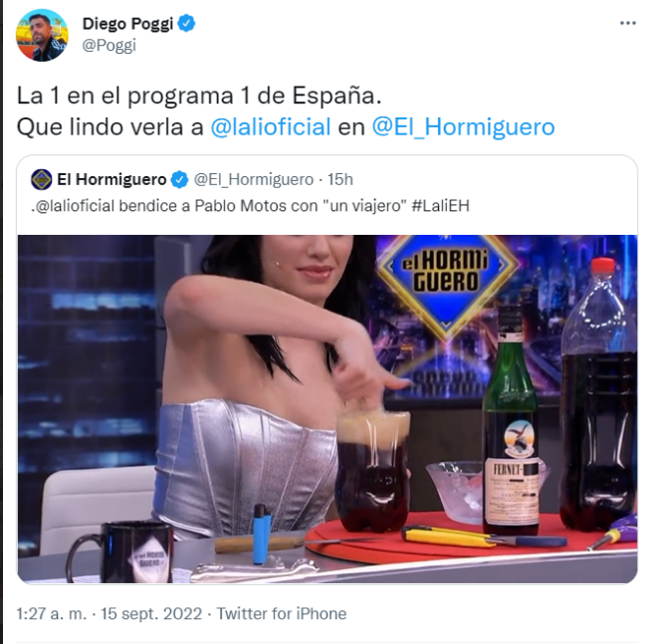This screenshot has height=644, width=653.
Task: Follow the @El_Hormiguero mention in tweet text
Action: click(x=463, y=127)
